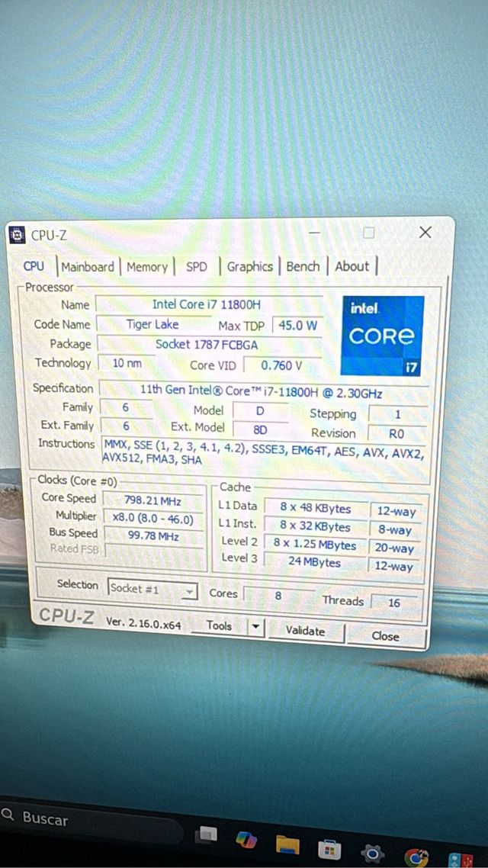This screenshot has height=868, width=488.
Task: Click the Tiger Lake code name value
Action: [152, 324]
